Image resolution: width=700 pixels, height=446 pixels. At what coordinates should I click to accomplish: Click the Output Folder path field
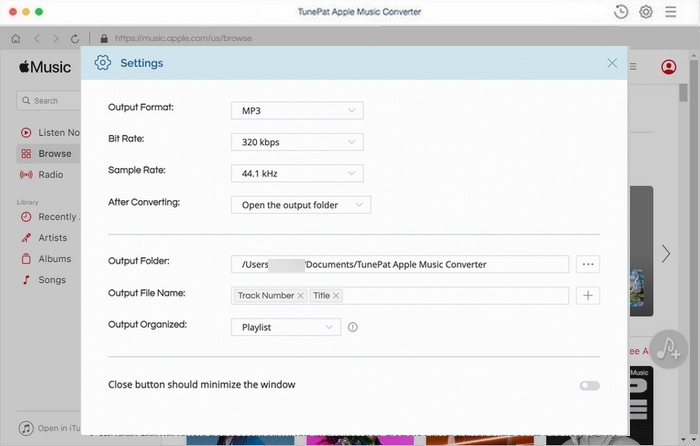tap(400, 264)
